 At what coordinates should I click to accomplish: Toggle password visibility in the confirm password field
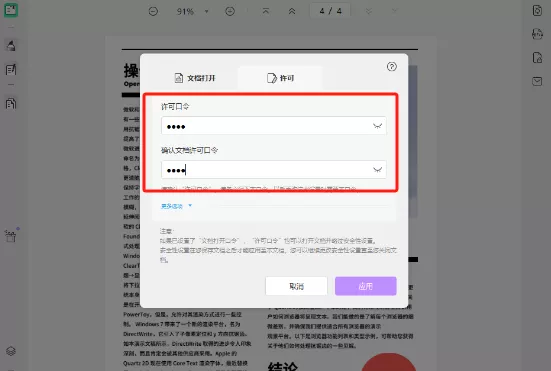377,170
